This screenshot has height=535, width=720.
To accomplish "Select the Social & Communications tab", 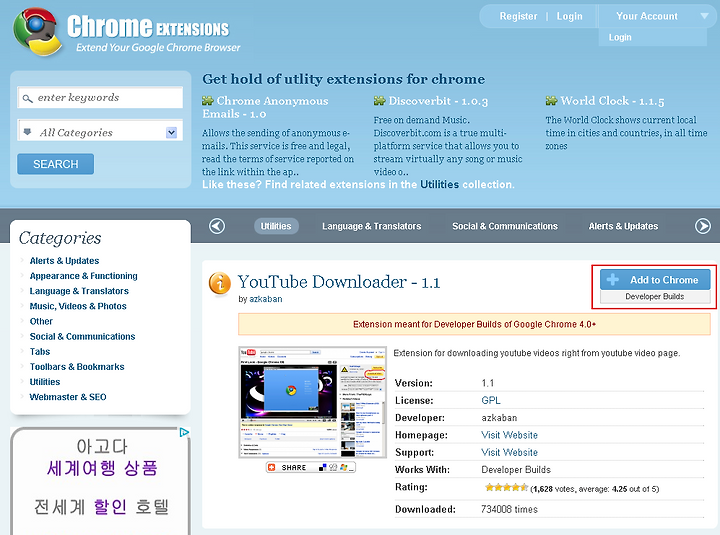I will (x=505, y=226).
